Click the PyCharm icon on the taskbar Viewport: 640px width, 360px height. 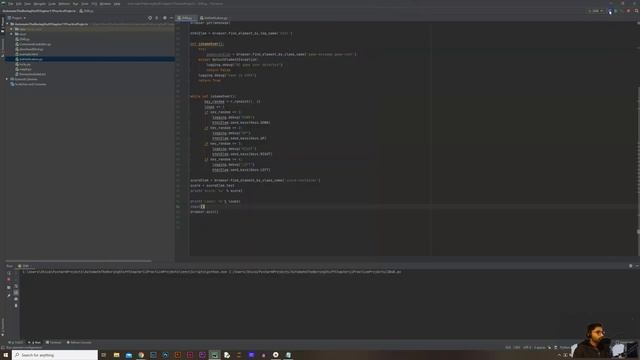click(x=215, y=355)
